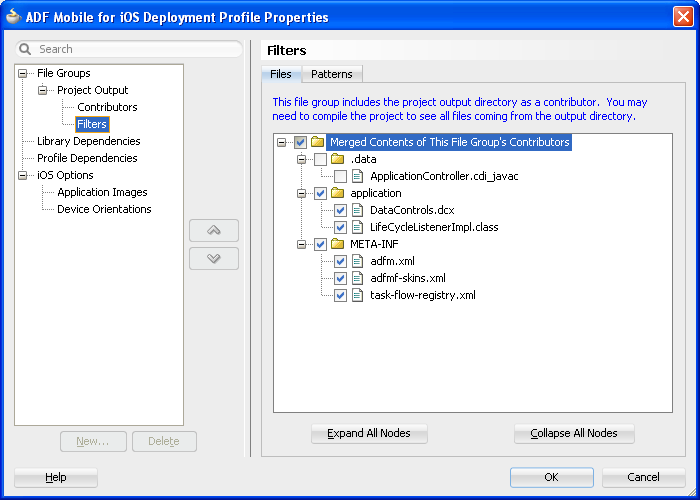The height and width of the screenshot is (500, 700).
Task: Click the ApplicationController.cdi_javac file icon
Action: coord(357,176)
